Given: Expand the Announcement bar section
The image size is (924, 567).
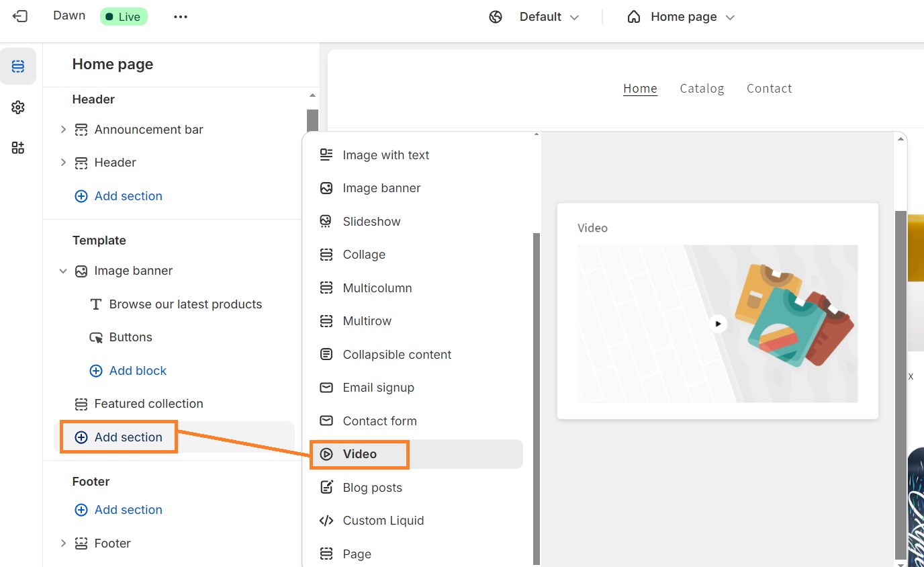Looking at the screenshot, I should [x=62, y=129].
